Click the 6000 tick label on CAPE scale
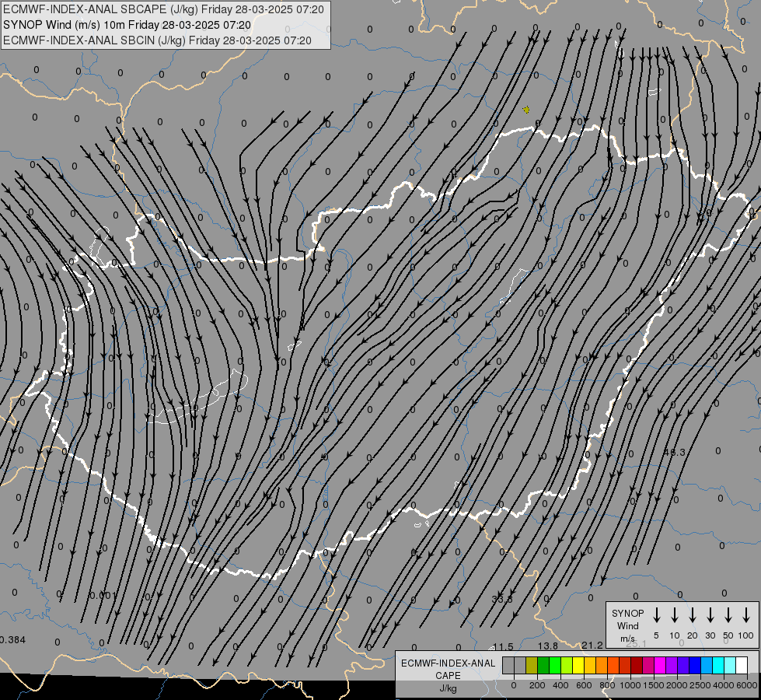This screenshot has width=761, height=700. click(x=747, y=685)
